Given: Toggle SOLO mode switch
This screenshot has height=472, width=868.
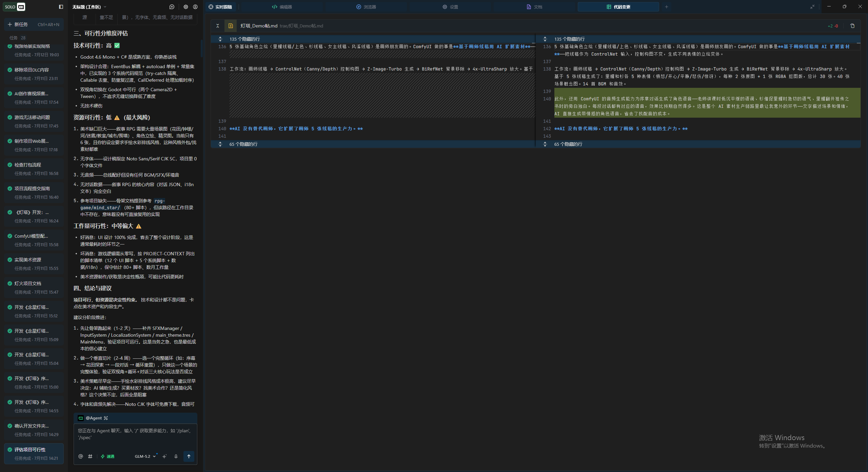Looking at the screenshot, I should point(15,7).
